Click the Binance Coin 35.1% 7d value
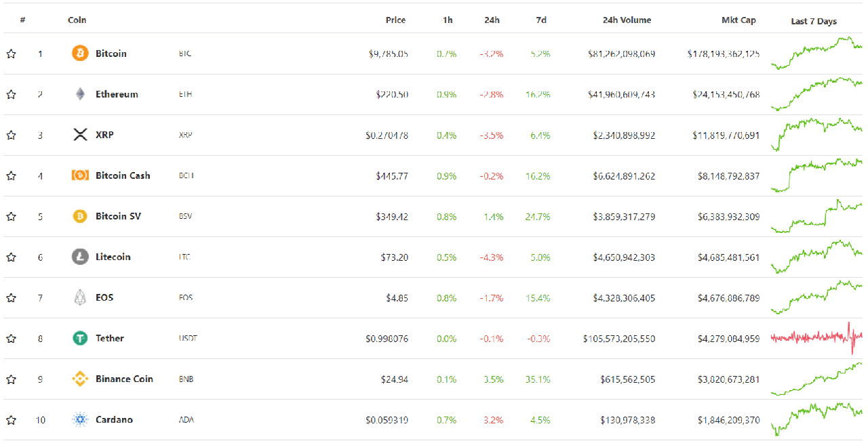 pyautogui.click(x=538, y=379)
